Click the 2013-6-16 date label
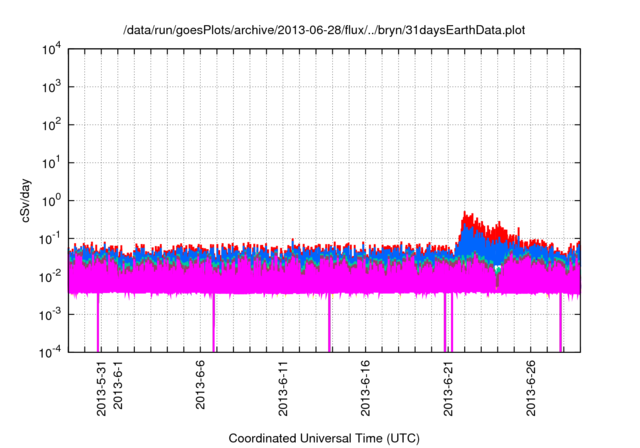Image resolution: width=640 pixels, height=448 pixels. [365, 388]
